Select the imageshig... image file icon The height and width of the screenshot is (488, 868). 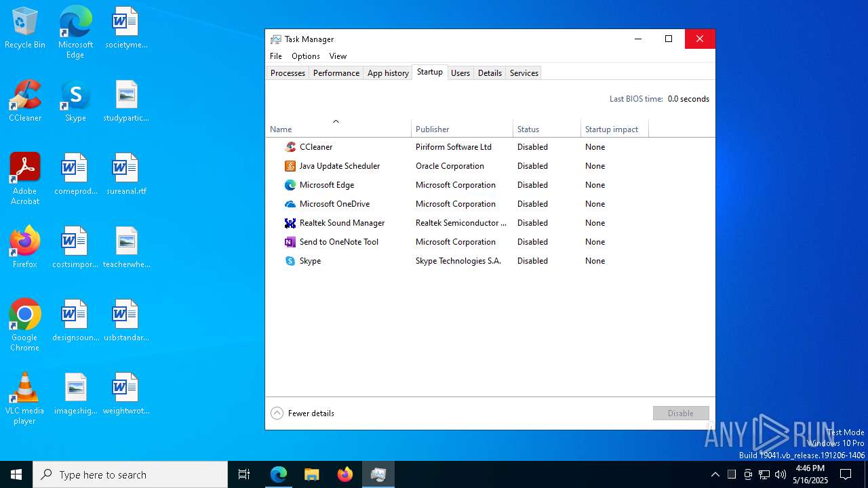point(75,394)
